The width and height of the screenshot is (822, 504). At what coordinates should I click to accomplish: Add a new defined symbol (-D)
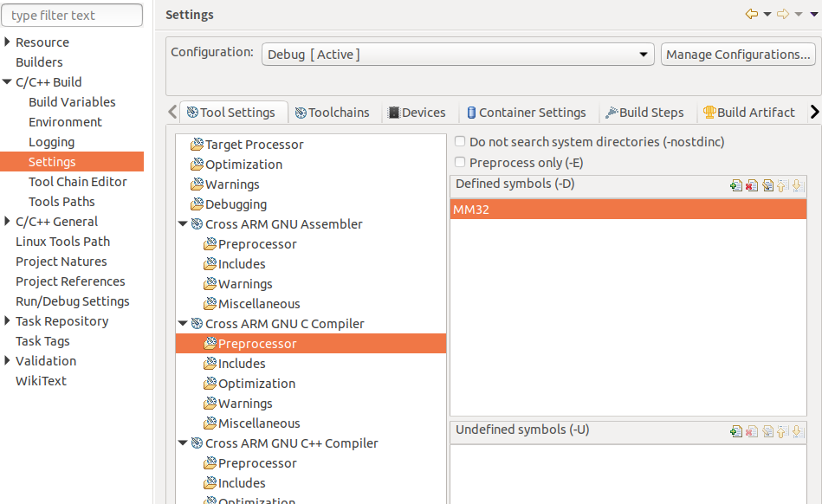pyautogui.click(x=736, y=185)
